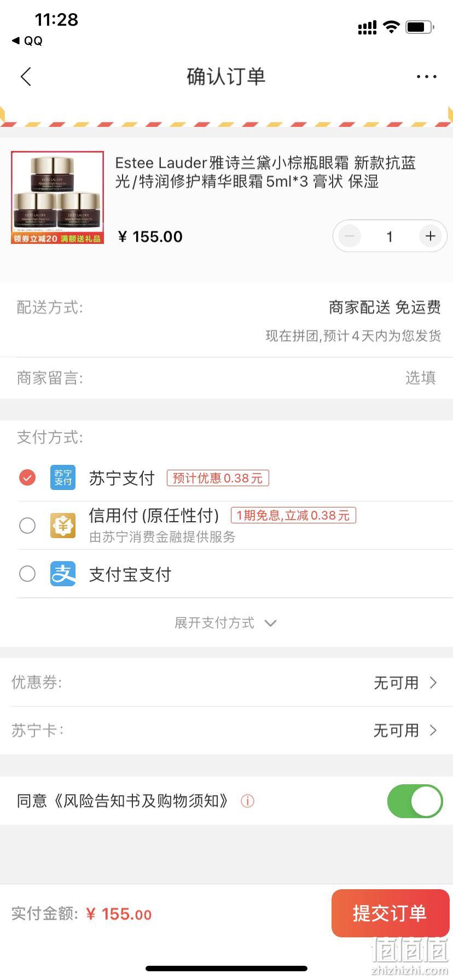Select the 支付宝支付 radio button
This screenshot has height=980, width=453.
coord(27,574)
